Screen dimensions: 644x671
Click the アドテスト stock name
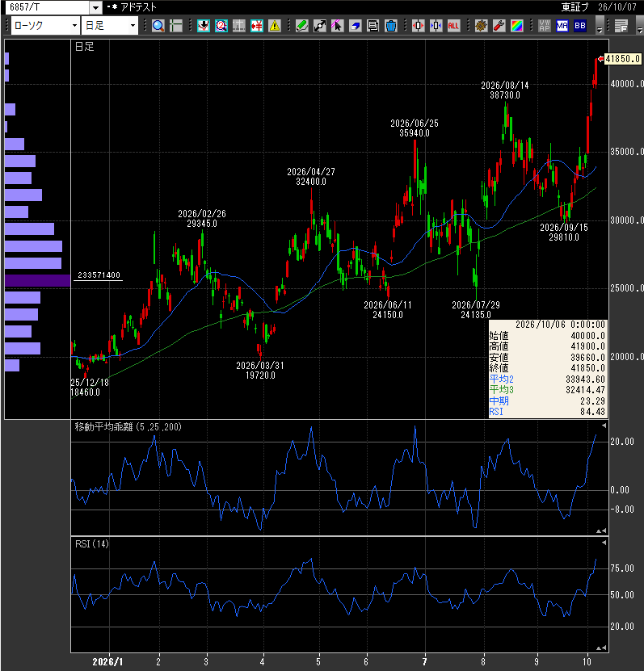(138, 7)
